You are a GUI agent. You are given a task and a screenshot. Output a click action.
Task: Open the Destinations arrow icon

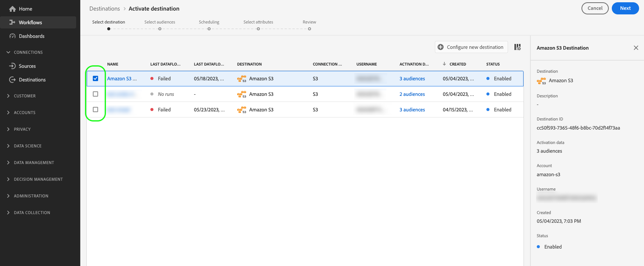pyautogui.click(x=12, y=80)
